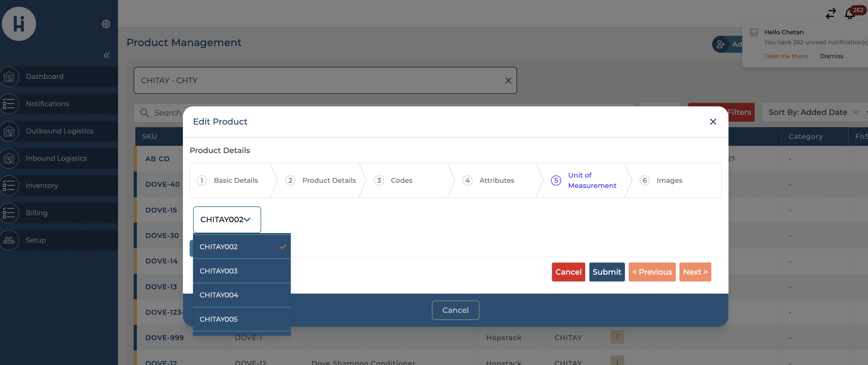This screenshot has height=365, width=868.
Task: Click the Take me there link
Action: (785, 56)
